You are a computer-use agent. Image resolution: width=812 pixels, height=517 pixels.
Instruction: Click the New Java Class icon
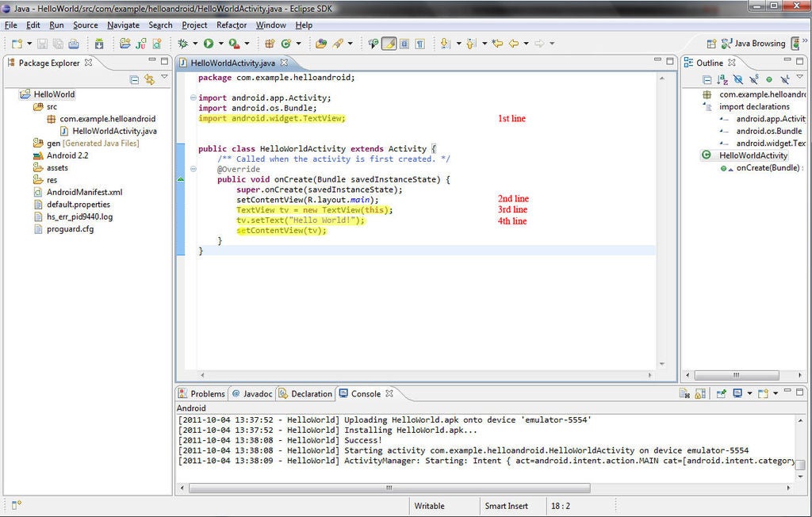285,44
